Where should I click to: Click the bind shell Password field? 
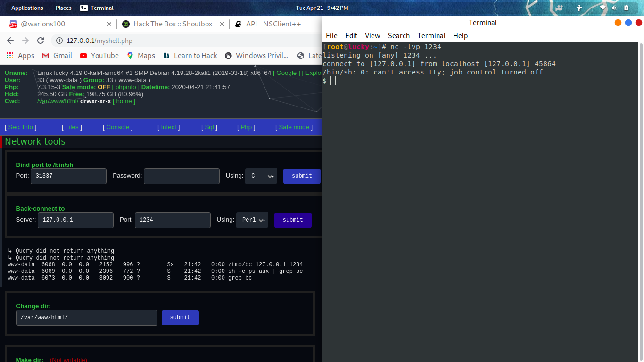[x=182, y=176]
